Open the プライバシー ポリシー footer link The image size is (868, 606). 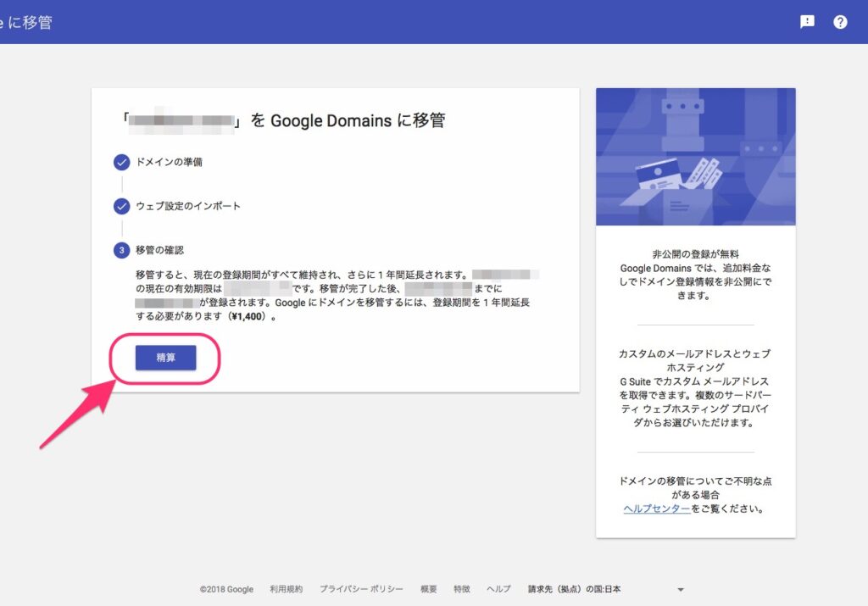[361, 589]
